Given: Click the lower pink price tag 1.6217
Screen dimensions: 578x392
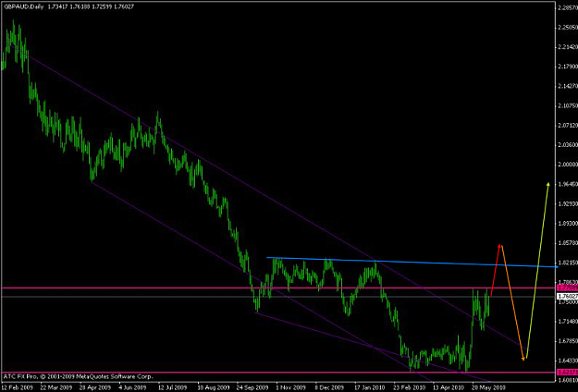Looking at the screenshot, I should [567, 372].
